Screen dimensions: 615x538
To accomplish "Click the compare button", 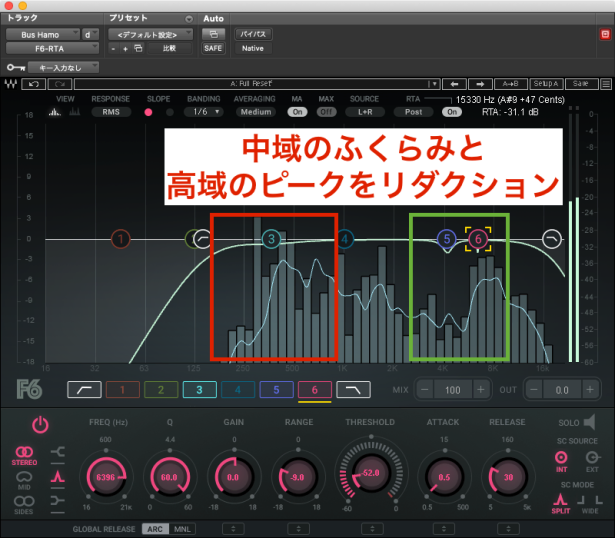I will [169, 48].
